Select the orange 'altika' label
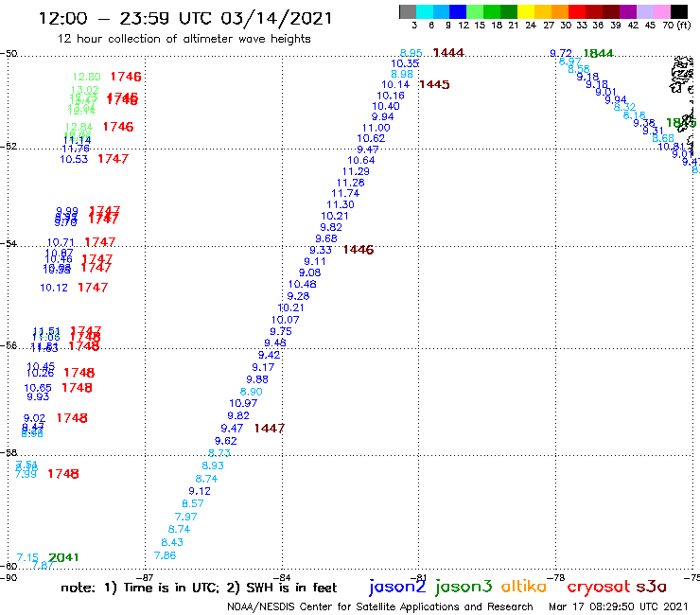 click(x=524, y=586)
